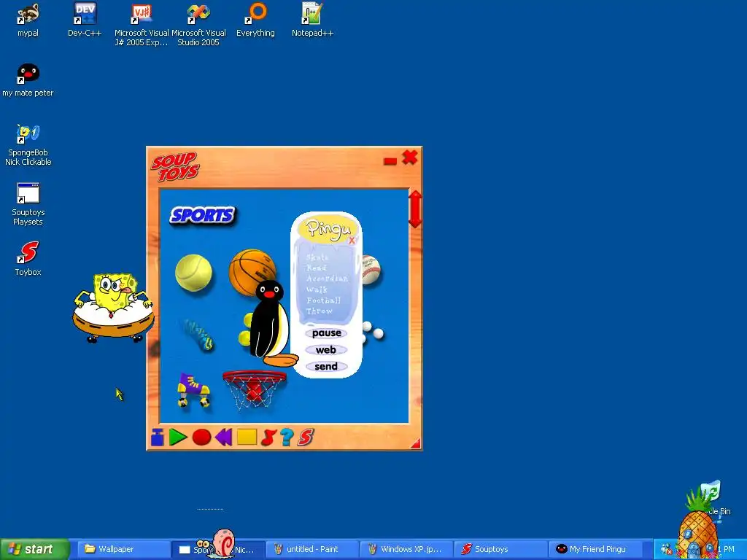Open the Windows start menu

(x=34, y=549)
